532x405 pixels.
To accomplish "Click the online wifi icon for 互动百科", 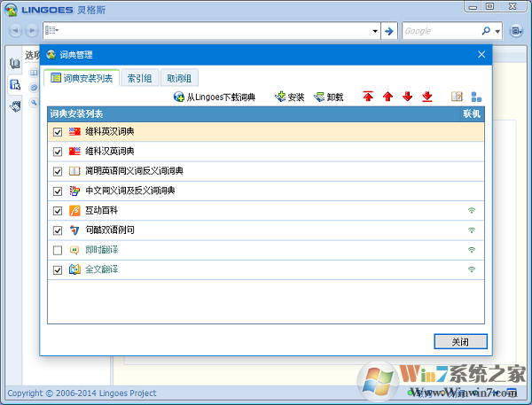I will (x=472, y=210).
